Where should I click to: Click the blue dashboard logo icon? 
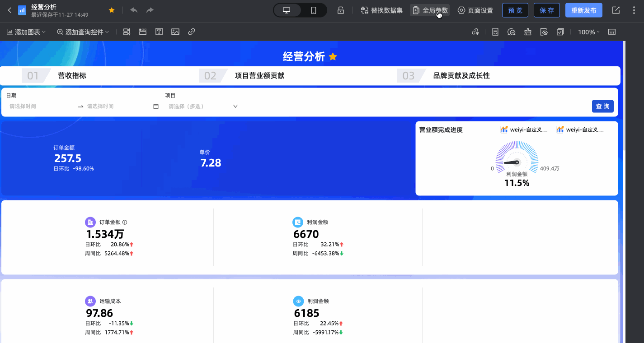(22, 10)
